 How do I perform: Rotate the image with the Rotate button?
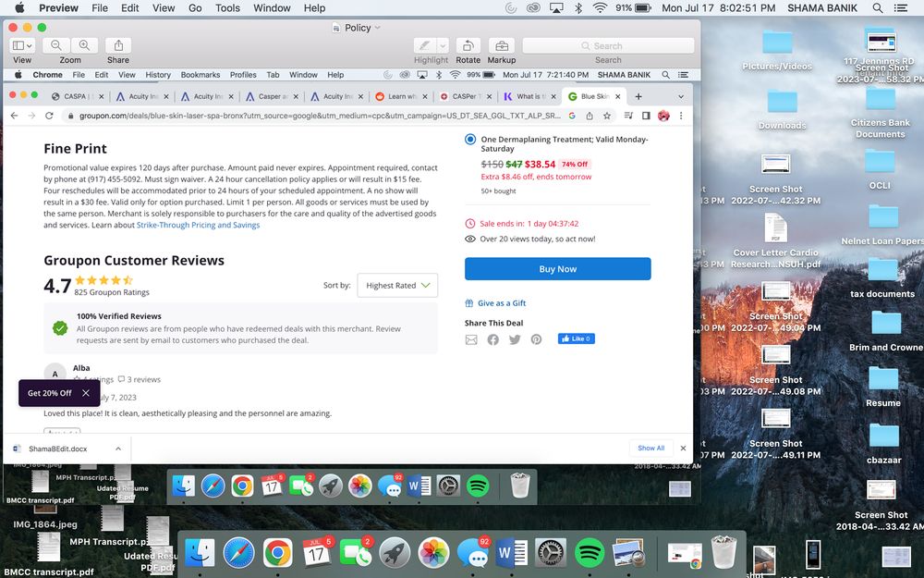coord(468,45)
